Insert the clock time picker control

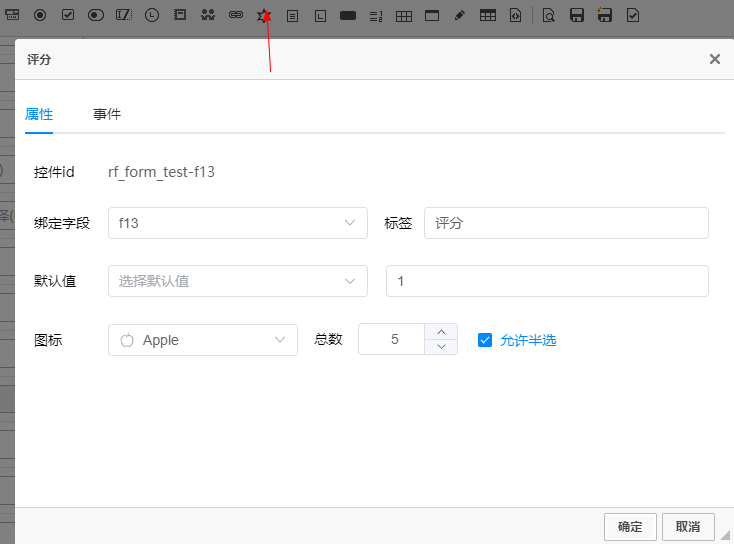152,15
